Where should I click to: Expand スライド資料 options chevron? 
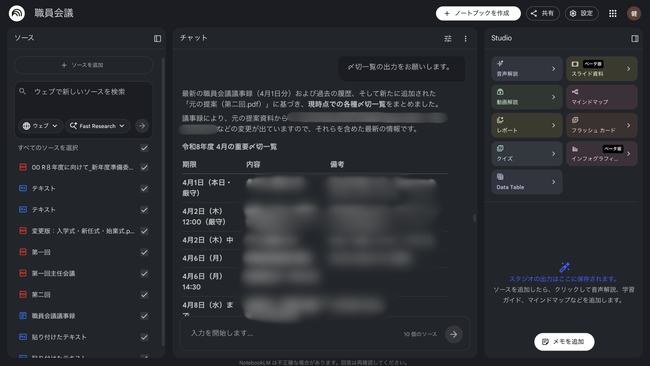628,69
